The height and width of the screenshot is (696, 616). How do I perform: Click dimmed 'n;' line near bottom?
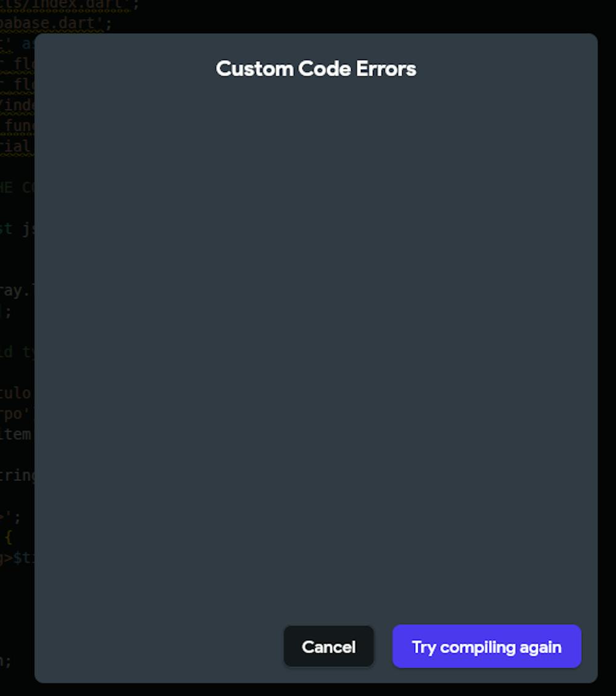[x=6, y=661]
